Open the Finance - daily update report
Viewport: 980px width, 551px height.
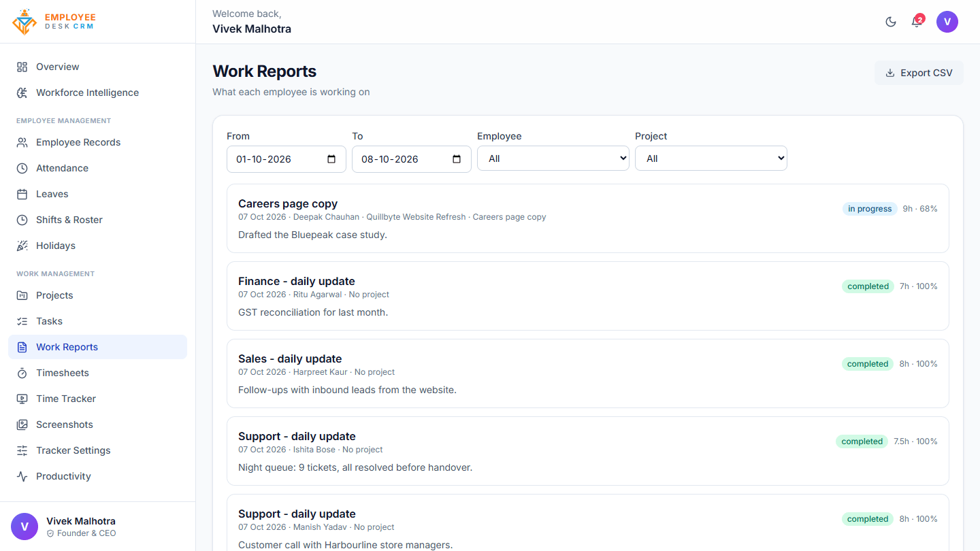point(588,296)
